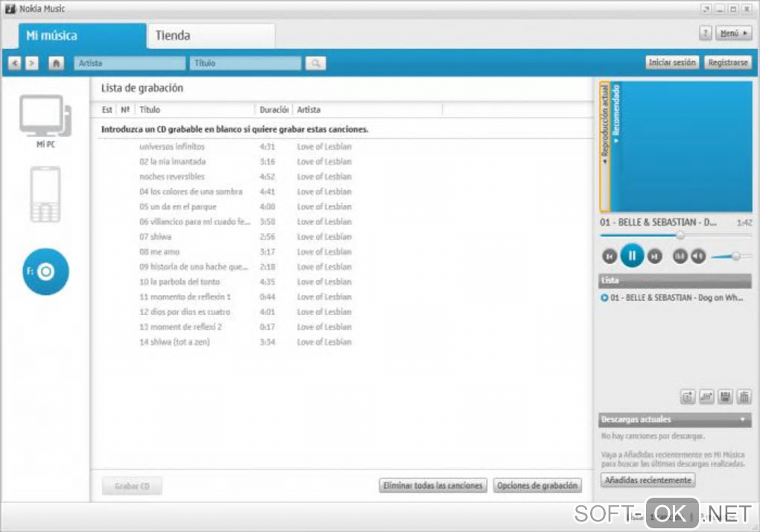The height and width of the screenshot is (532, 760).
Task: Go forward with the right arrow navigation button
Action: pos(32,63)
